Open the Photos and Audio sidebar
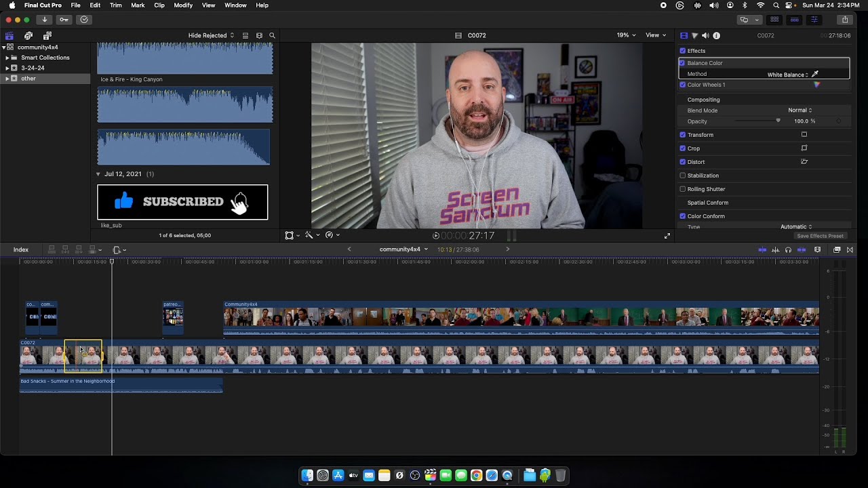This screenshot has height=488, width=868. coord(28,35)
